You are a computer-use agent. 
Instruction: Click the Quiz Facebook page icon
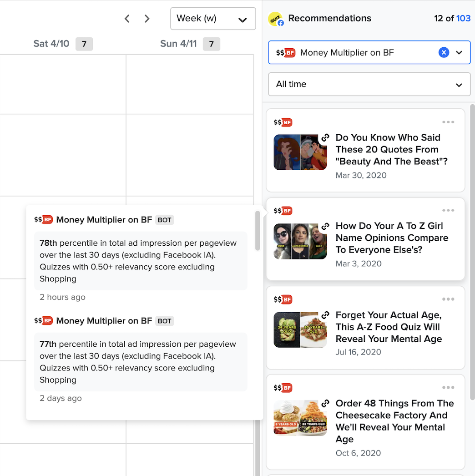click(x=275, y=19)
